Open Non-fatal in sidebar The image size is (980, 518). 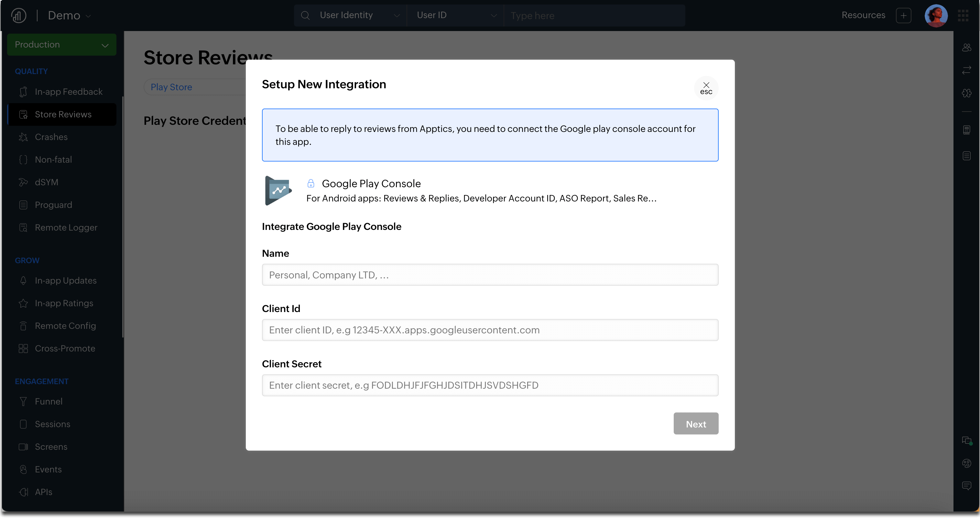coord(62,160)
